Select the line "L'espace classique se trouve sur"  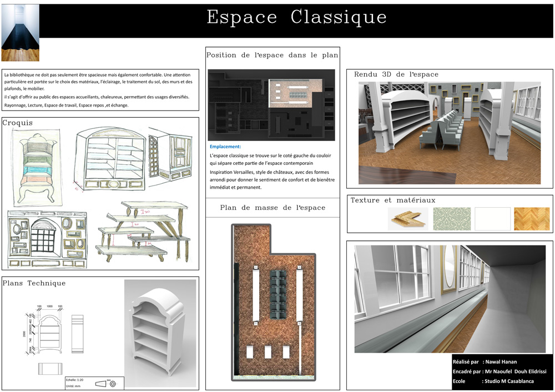[x=270, y=155]
